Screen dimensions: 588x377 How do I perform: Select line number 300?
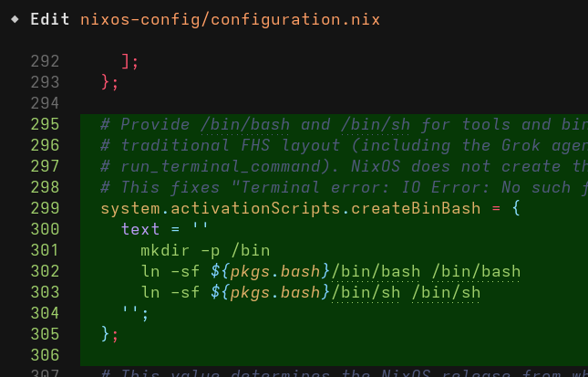tap(45, 229)
